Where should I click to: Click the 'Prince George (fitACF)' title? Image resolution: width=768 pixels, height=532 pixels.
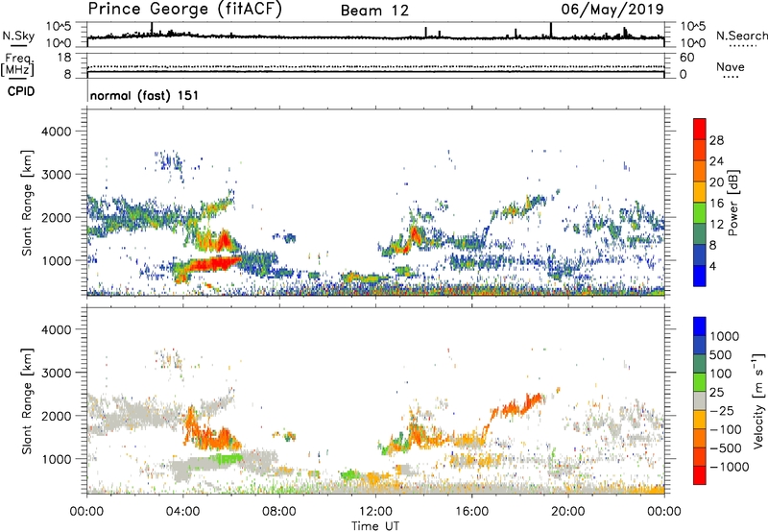click(x=184, y=10)
